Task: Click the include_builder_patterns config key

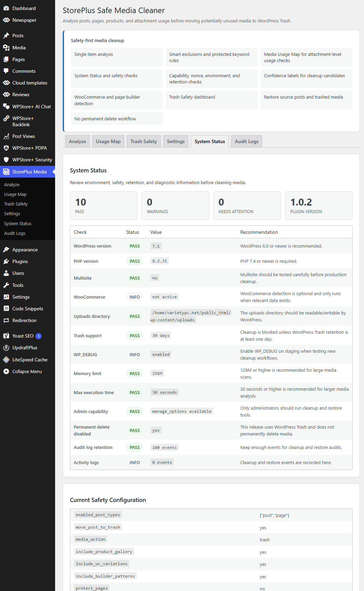Action: click(x=105, y=576)
